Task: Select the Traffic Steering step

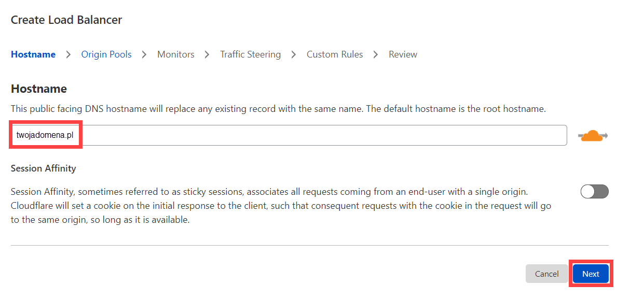Action: (x=251, y=54)
